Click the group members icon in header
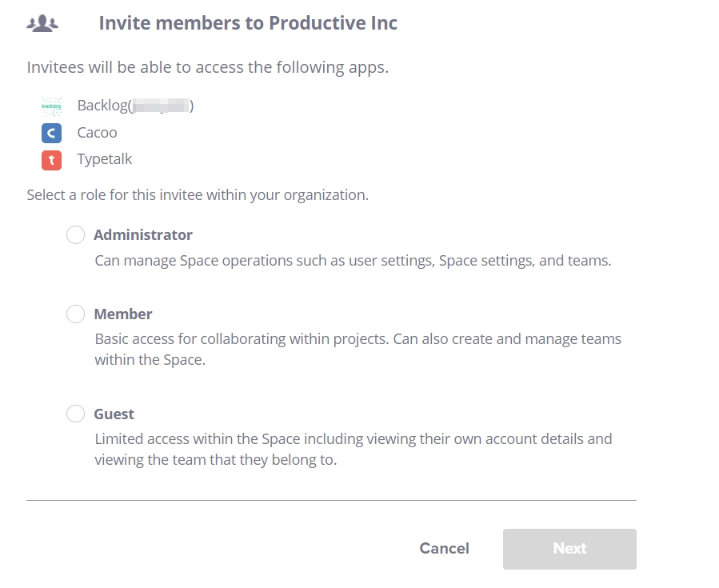This screenshot has width=719, height=588. click(x=42, y=23)
